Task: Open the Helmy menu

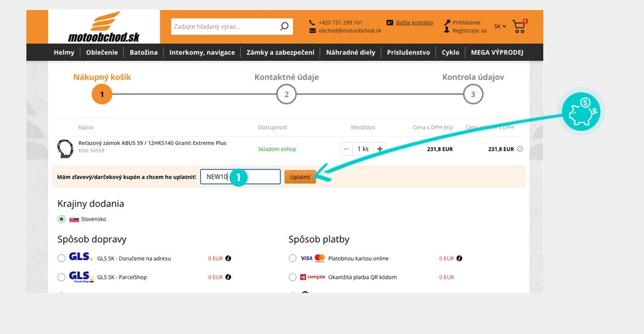Action: 64,52
